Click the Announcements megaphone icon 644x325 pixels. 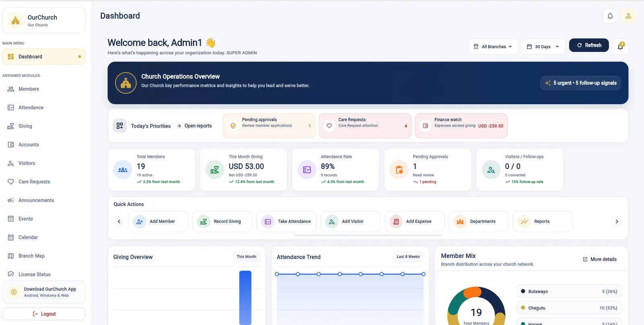click(x=11, y=200)
